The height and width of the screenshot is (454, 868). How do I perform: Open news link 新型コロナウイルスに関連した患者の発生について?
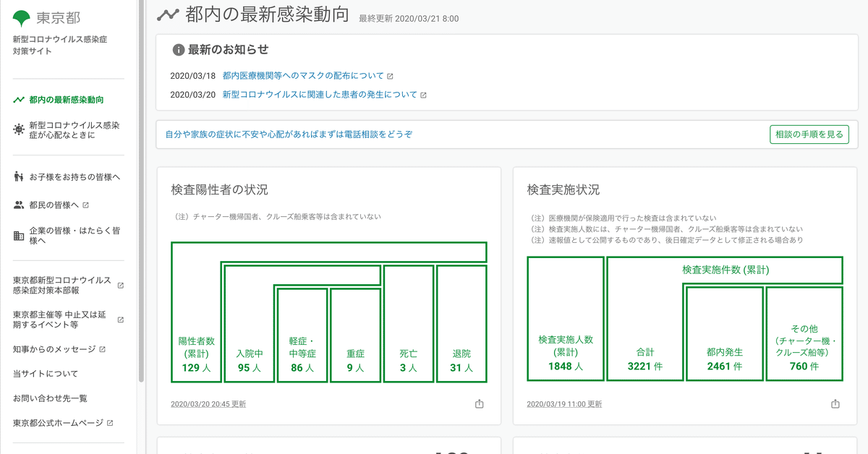coord(320,95)
